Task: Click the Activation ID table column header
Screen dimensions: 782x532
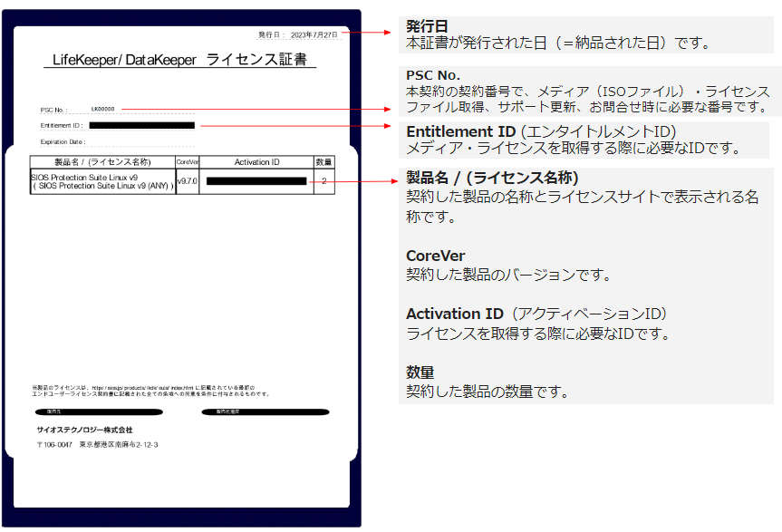Action: [x=257, y=162]
